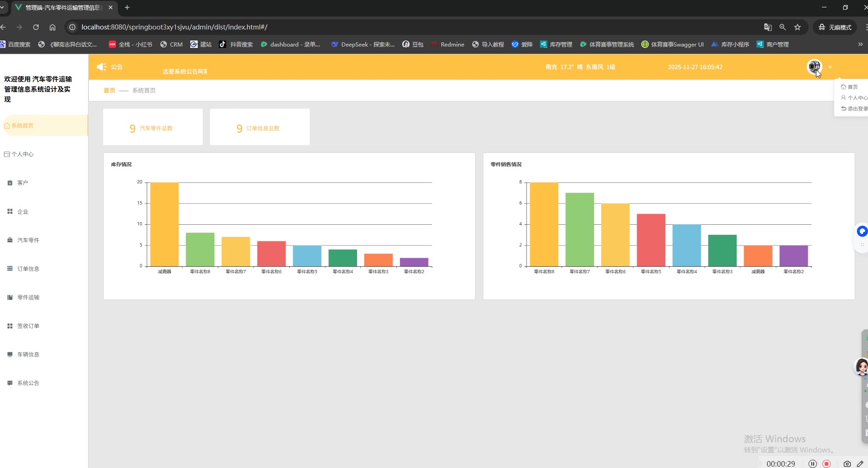The height and width of the screenshot is (468, 868).
Task: Click the 首页 breadcrumb link
Action: click(109, 90)
